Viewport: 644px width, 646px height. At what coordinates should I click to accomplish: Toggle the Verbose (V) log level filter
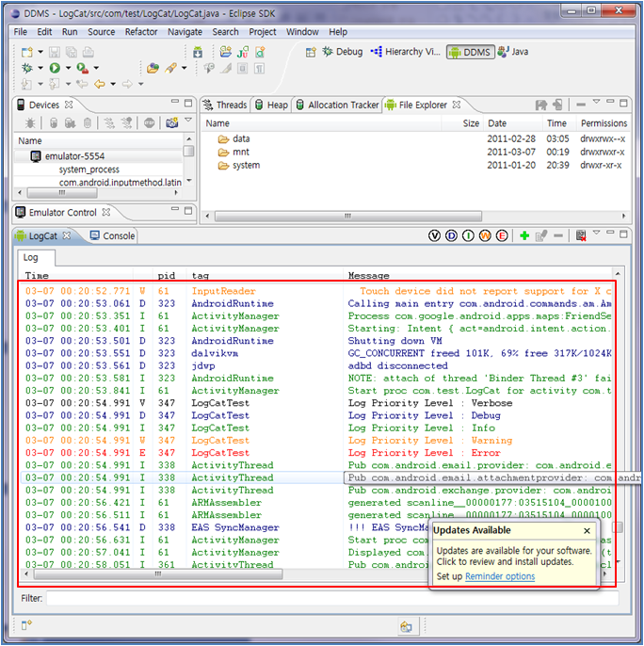coord(434,235)
